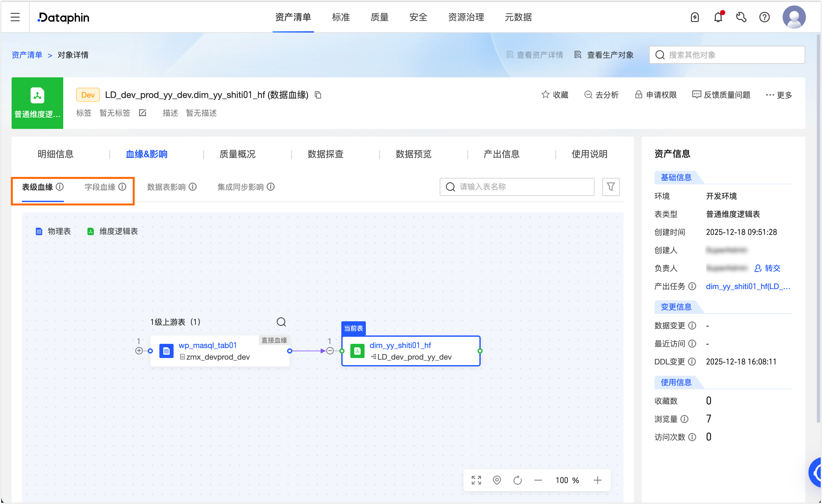
Task: Open the 更多 more actions menu
Action: coord(779,95)
